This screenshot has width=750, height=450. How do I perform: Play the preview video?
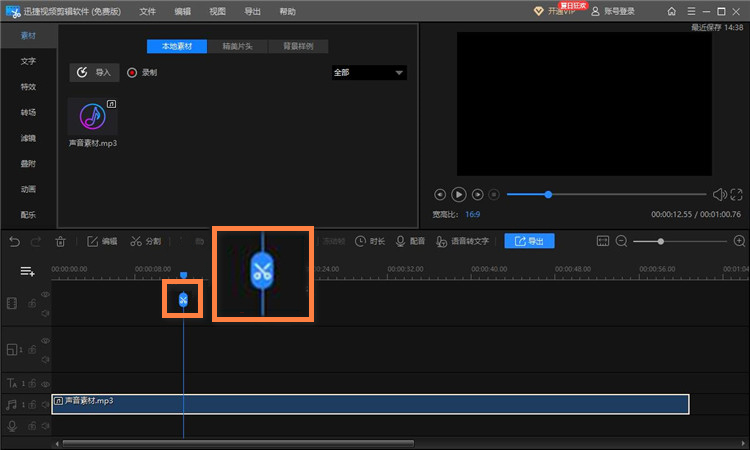(x=458, y=194)
